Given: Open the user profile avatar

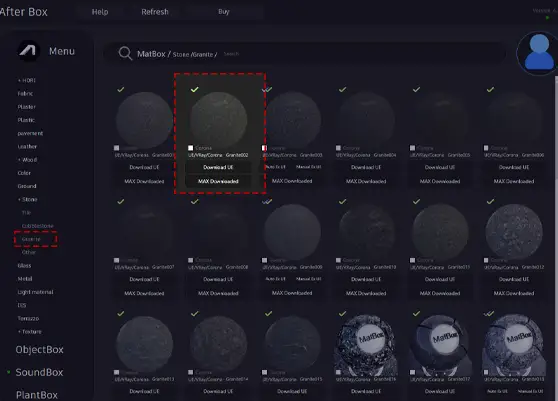Looking at the screenshot, I should pos(538,53).
